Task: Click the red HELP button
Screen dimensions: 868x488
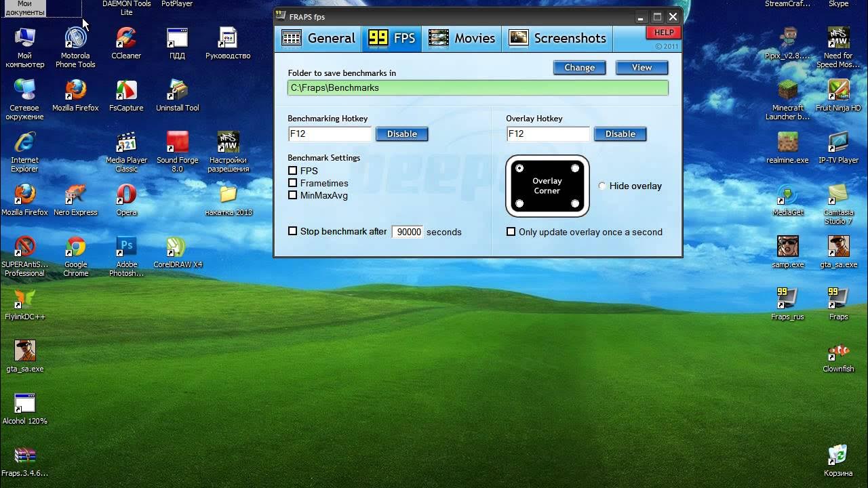Action: [663, 33]
